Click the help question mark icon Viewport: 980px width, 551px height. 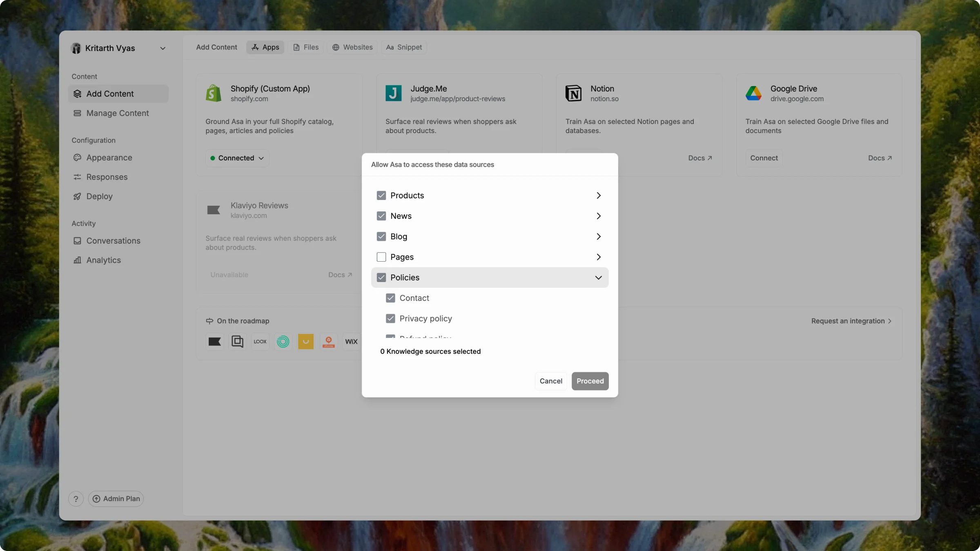coord(76,499)
